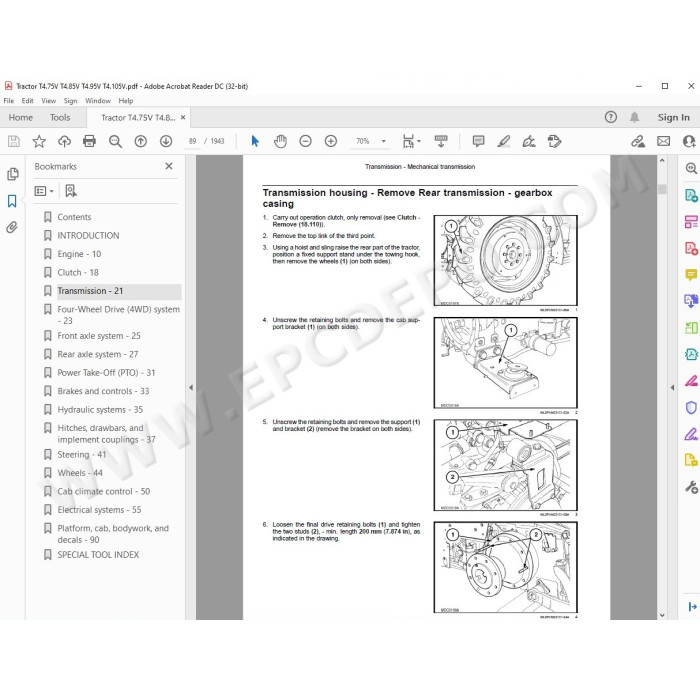700x700 pixels.
Task: Open Four-Wheel Drive (4WD) system bookmark
Action: (118, 315)
